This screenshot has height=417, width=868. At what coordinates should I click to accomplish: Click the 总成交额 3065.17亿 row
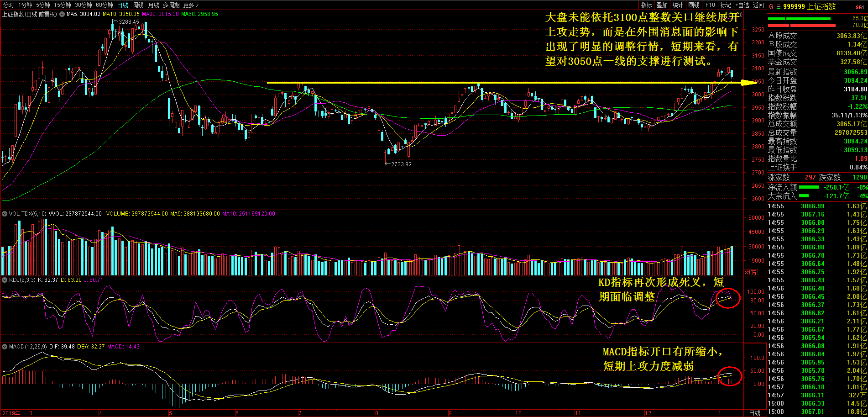click(817, 124)
